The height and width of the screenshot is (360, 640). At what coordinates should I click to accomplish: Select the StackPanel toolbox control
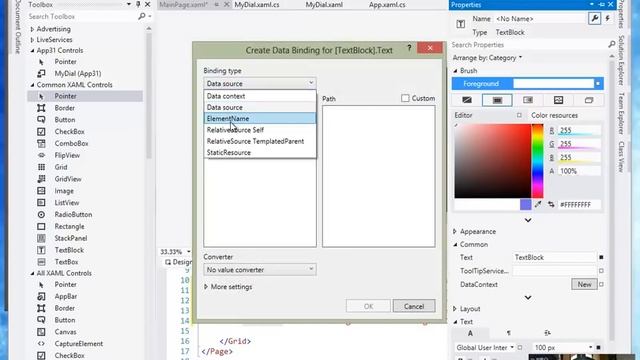[71, 238]
